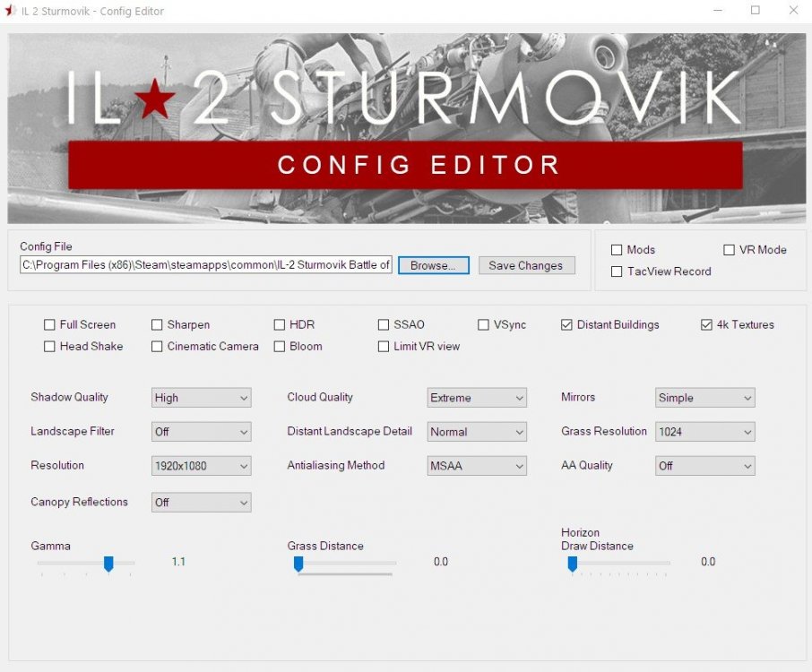Adjust the Gamma slider
Image resolution: width=812 pixels, height=672 pixels.
tap(108, 564)
